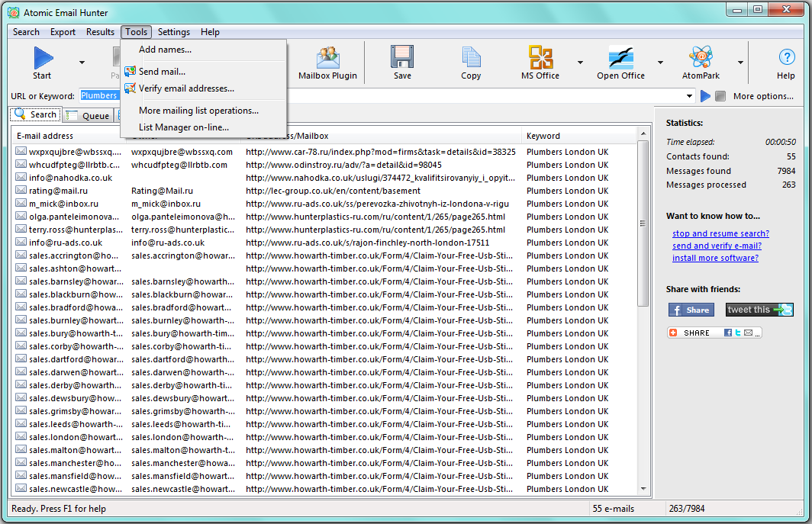This screenshot has height=524, width=812.
Task: Expand the Open Office dropdown arrow
Action: point(660,63)
